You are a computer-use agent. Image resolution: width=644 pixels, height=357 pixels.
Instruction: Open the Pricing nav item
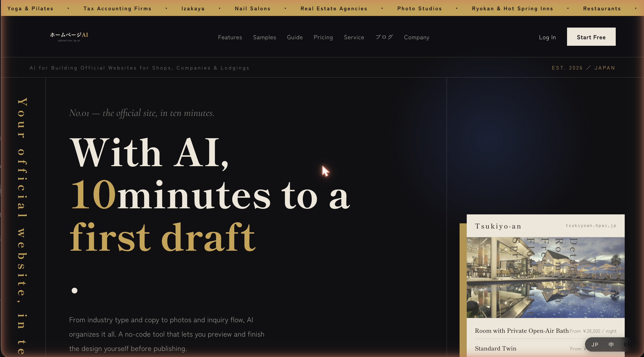[323, 37]
